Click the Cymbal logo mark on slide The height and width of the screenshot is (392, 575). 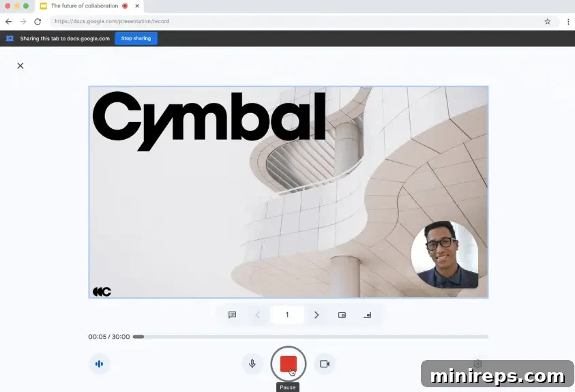102,291
